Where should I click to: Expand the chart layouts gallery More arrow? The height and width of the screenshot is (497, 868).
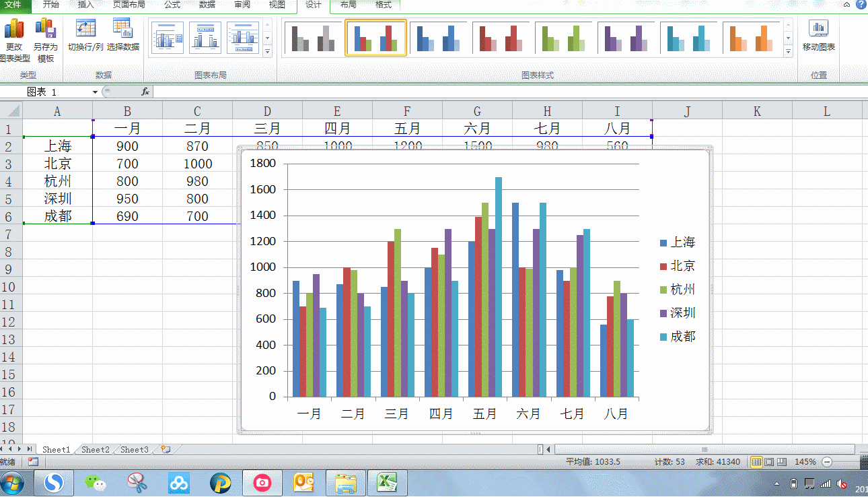click(x=267, y=51)
